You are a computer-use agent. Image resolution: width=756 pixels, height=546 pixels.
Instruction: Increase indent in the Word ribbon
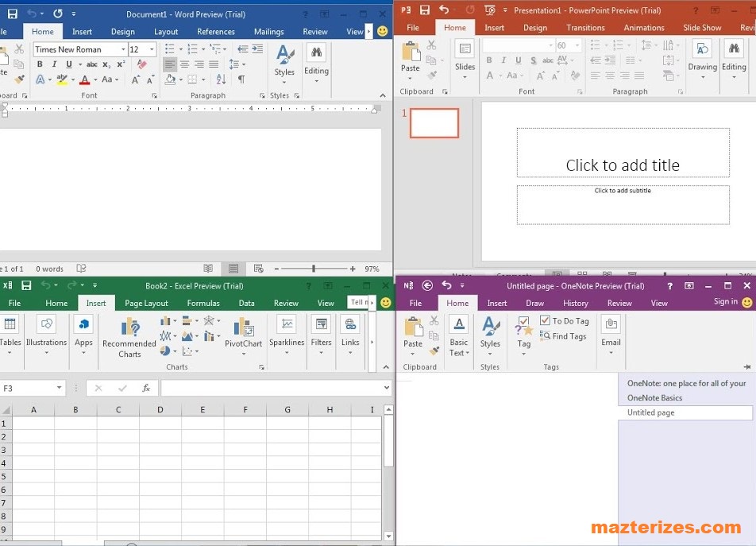[x=257, y=48]
